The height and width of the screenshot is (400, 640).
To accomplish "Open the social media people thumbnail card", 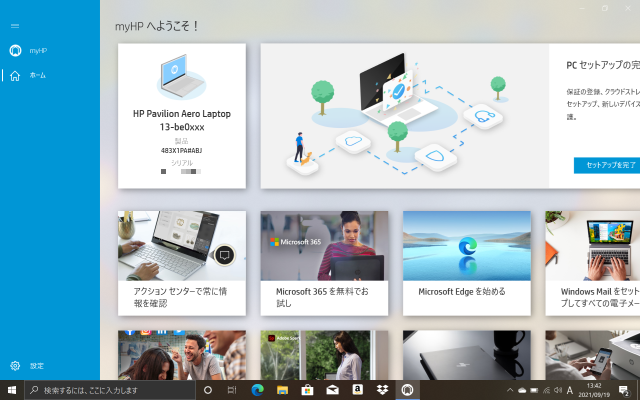I will click(x=182, y=355).
